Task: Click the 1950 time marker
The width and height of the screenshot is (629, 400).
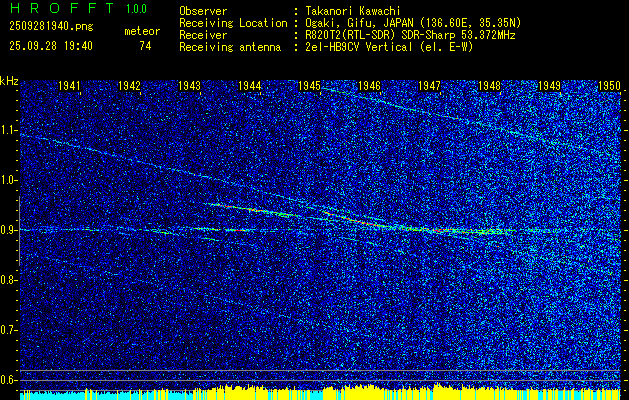Action: (609, 85)
